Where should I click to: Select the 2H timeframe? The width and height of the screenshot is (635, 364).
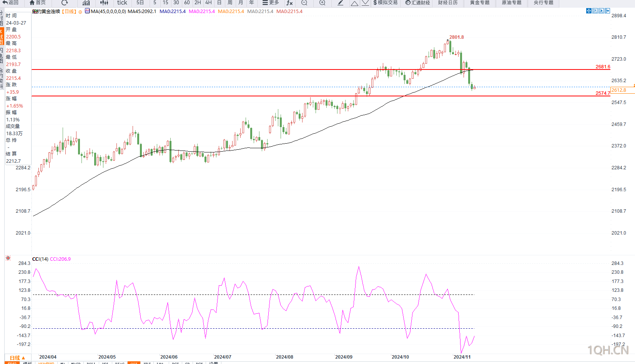(x=198, y=3)
